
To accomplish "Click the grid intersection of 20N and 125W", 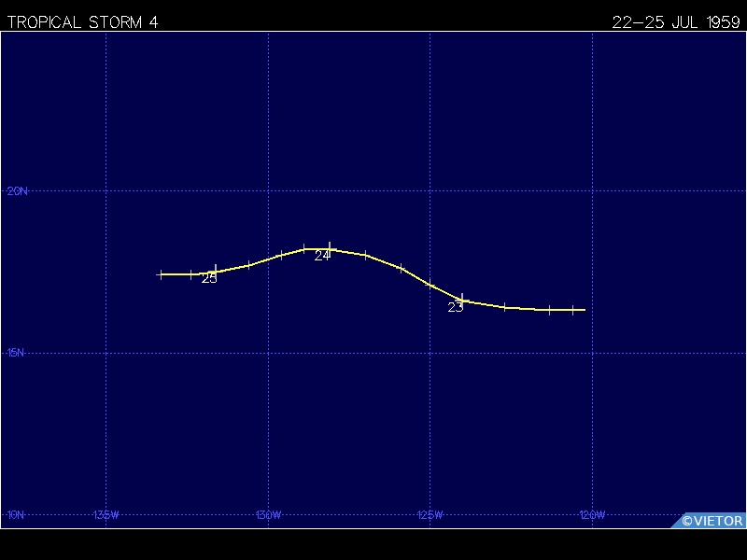I will pyautogui.click(x=430, y=191).
